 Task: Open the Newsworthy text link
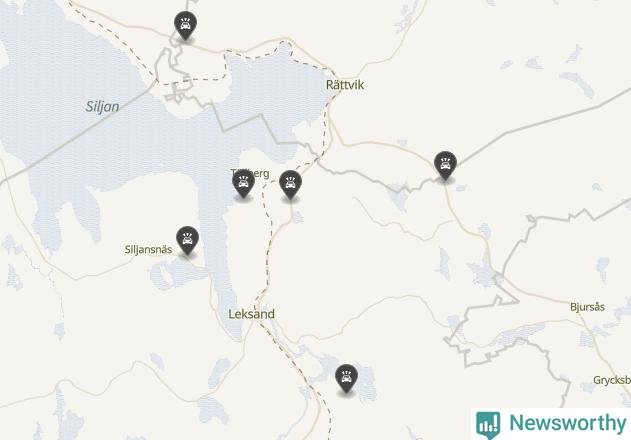[568, 423]
